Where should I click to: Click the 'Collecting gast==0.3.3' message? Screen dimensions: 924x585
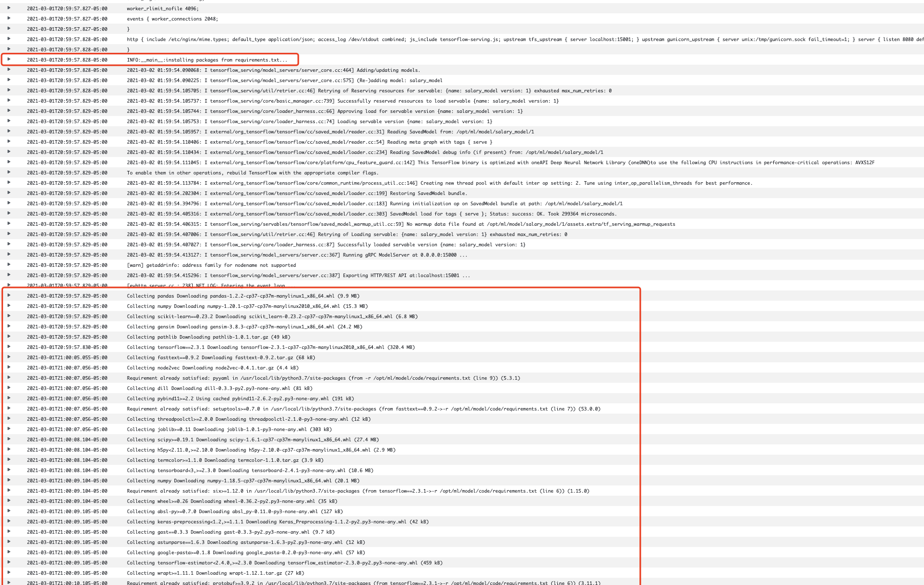coord(231,532)
